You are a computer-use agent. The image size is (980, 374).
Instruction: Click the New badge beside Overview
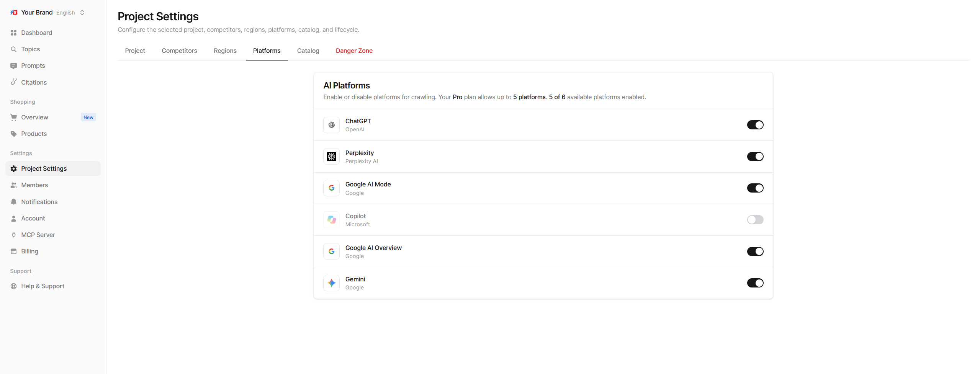88,118
